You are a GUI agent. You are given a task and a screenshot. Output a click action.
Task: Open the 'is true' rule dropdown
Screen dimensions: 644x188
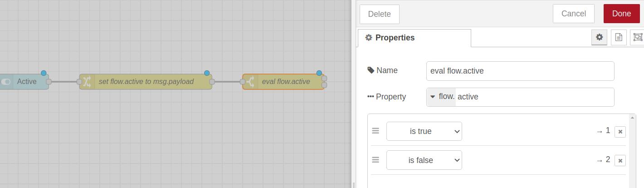coord(424,131)
